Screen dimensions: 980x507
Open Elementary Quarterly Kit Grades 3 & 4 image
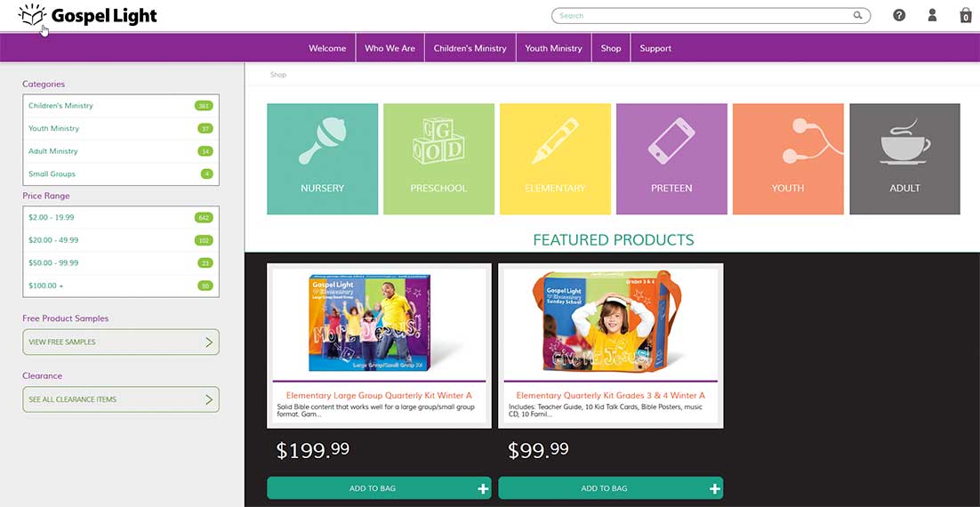point(611,322)
